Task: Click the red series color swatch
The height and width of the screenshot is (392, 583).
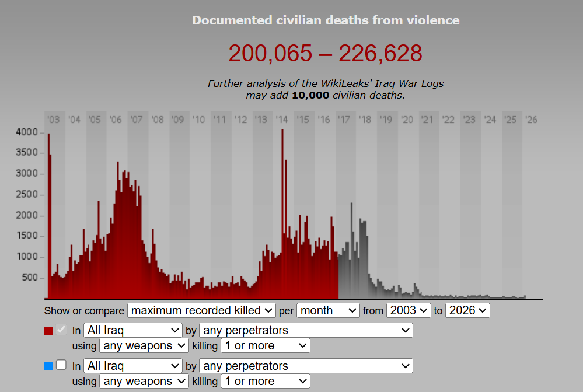Action: [x=48, y=331]
